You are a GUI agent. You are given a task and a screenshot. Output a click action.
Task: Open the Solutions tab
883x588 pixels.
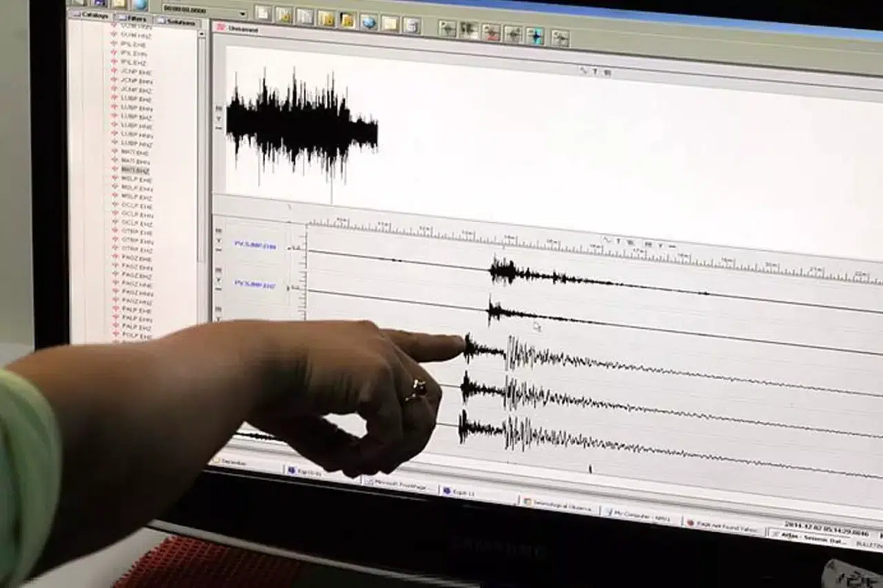click(x=178, y=22)
